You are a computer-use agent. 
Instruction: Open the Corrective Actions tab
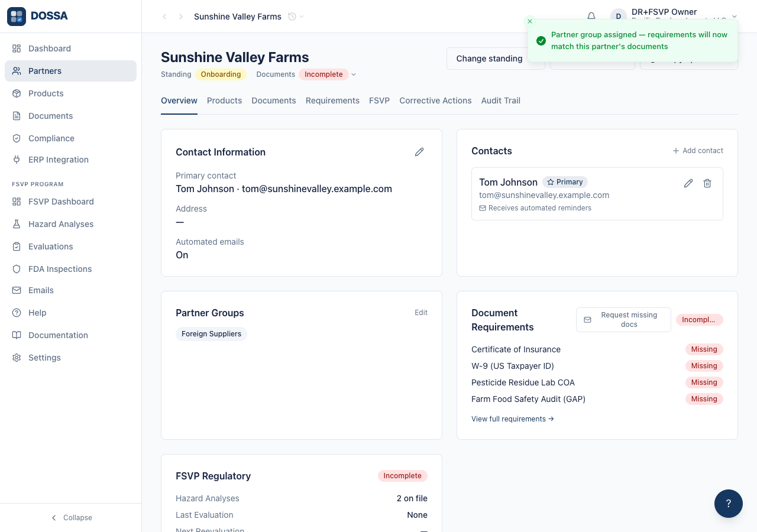(x=435, y=100)
